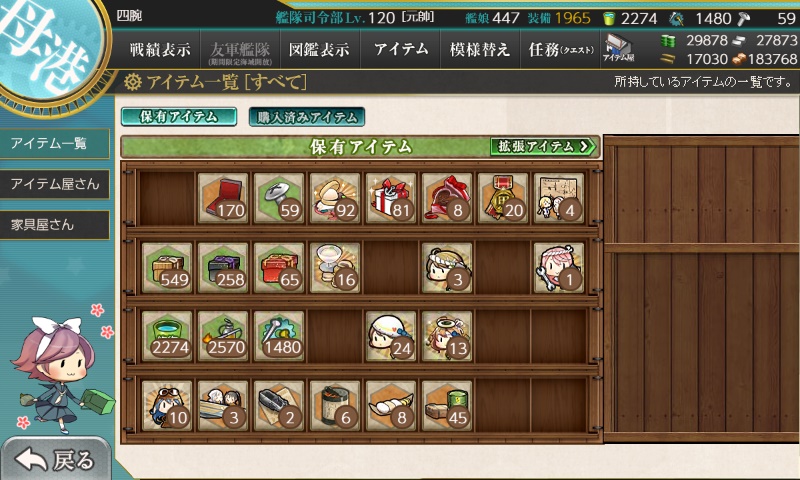Click the 戻る back button
800x480 pixels.
point(55,459)
